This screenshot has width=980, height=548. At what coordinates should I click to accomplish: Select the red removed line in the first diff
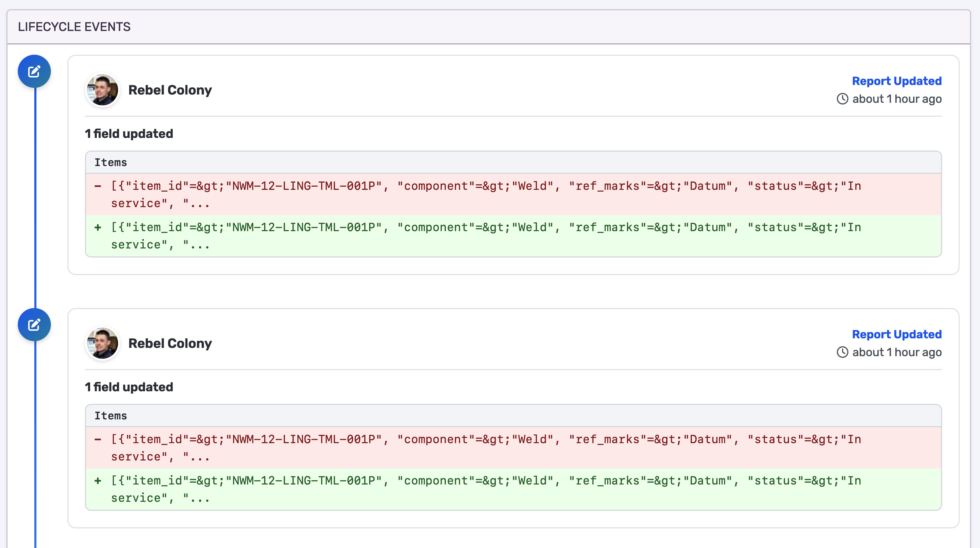tap(485, 194)
